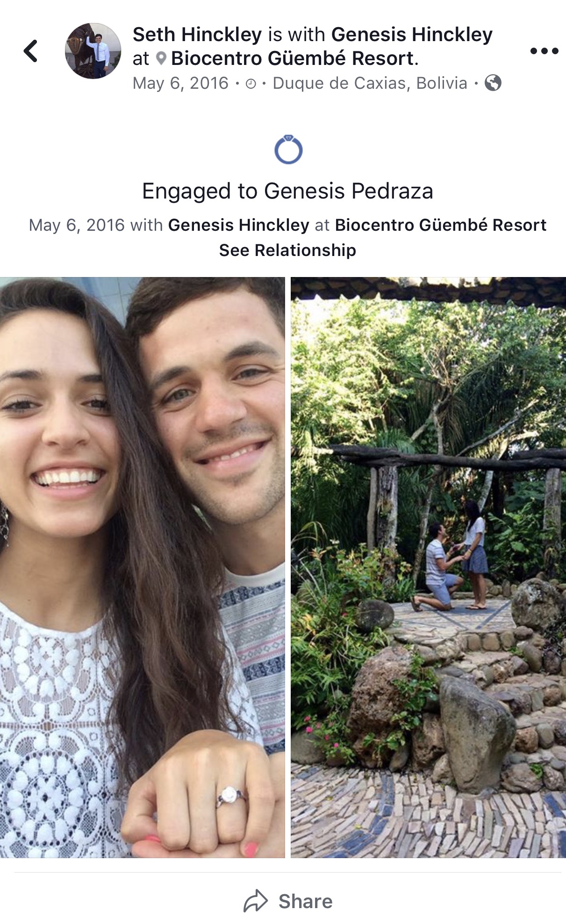Open the couple selfie photo with ring
Viewport: 566px width, 924px height.
tap(142, 568)
